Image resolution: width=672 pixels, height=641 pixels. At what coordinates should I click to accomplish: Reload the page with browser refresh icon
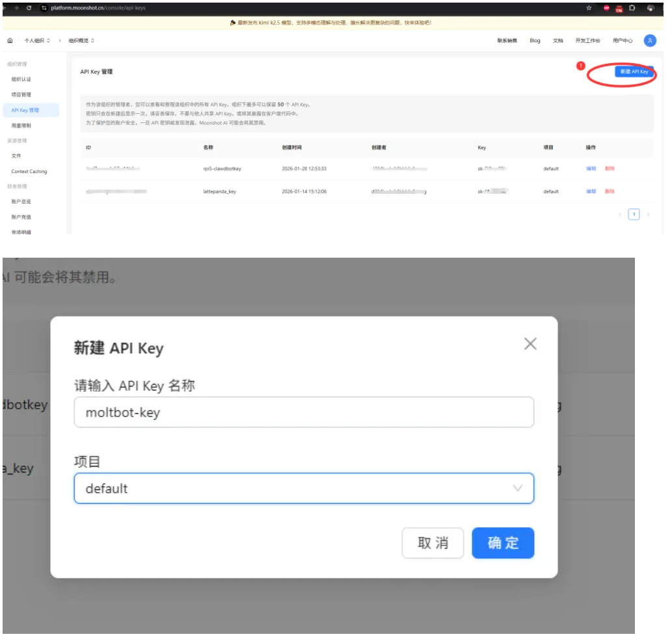click(29, 8)
